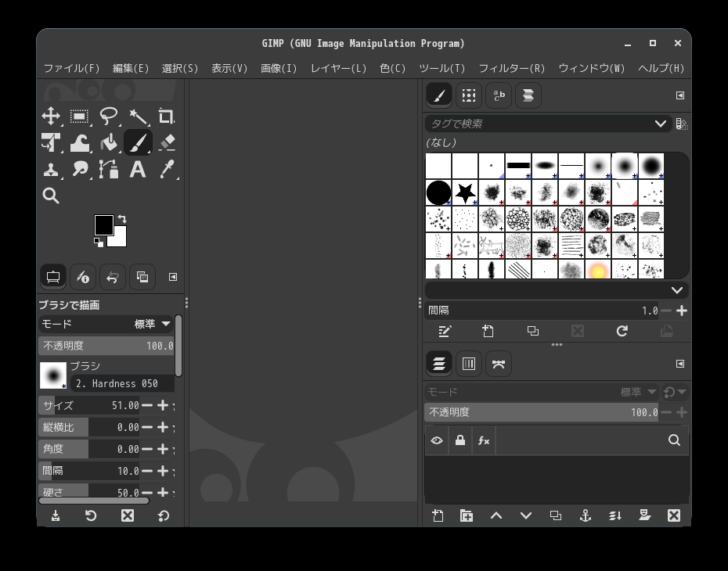Viewport: 728px width, 571px height.
Task: Expand the タグで検索 tag dropdown arrow
Action: [x=660, y=124]
